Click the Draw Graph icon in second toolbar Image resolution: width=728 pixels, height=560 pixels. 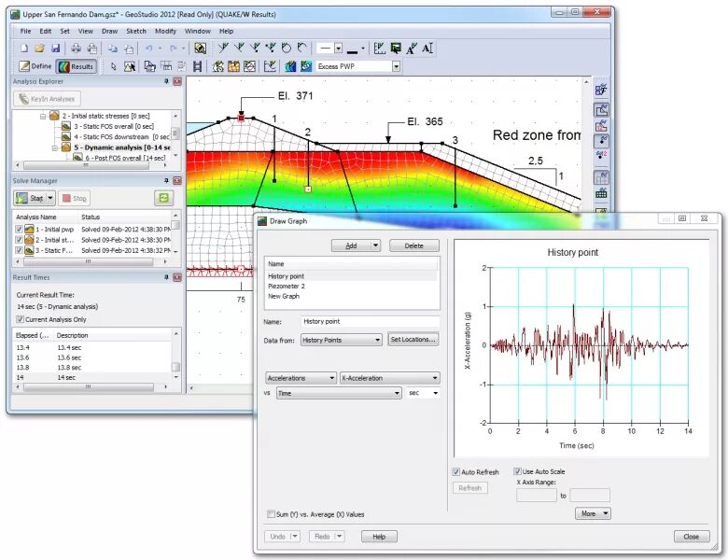270,67
